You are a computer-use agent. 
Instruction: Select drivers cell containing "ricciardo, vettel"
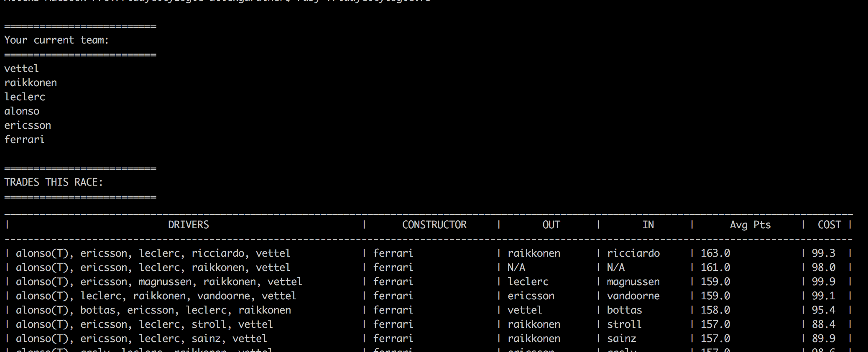point(153,253)
